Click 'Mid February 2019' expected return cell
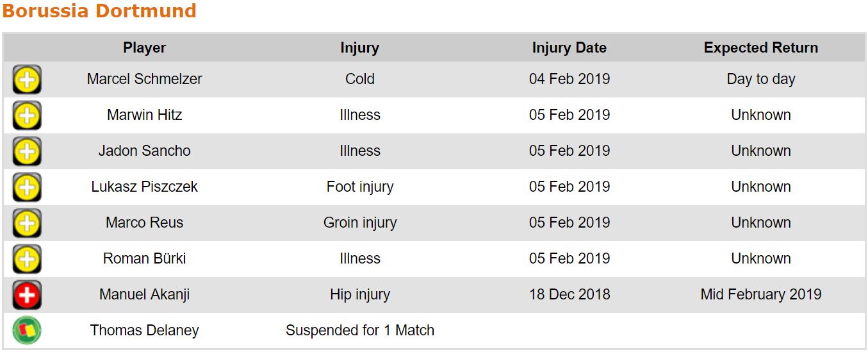868x352 pixels. [x=761, y=295]
